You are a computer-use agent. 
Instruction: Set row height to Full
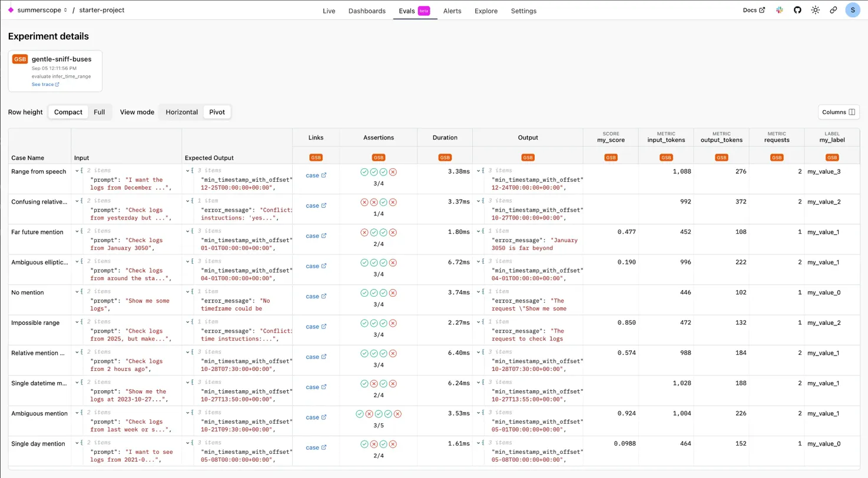[99, 112]
